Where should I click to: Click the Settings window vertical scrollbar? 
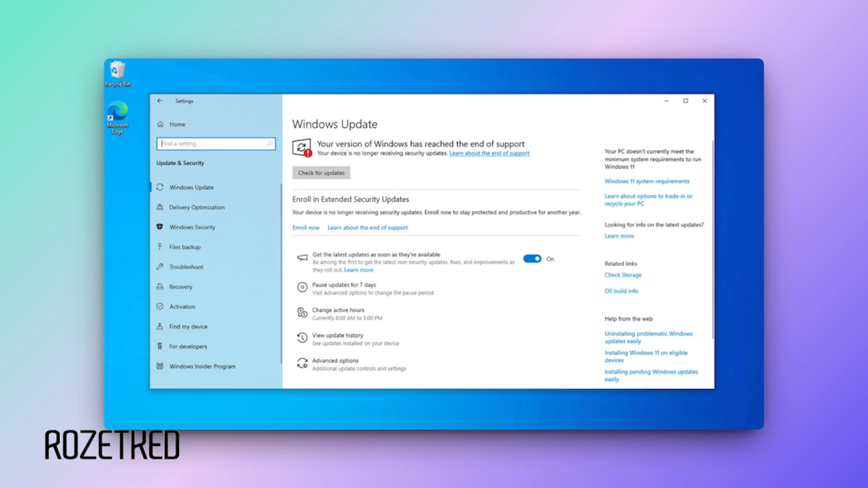tap(713, 239)
